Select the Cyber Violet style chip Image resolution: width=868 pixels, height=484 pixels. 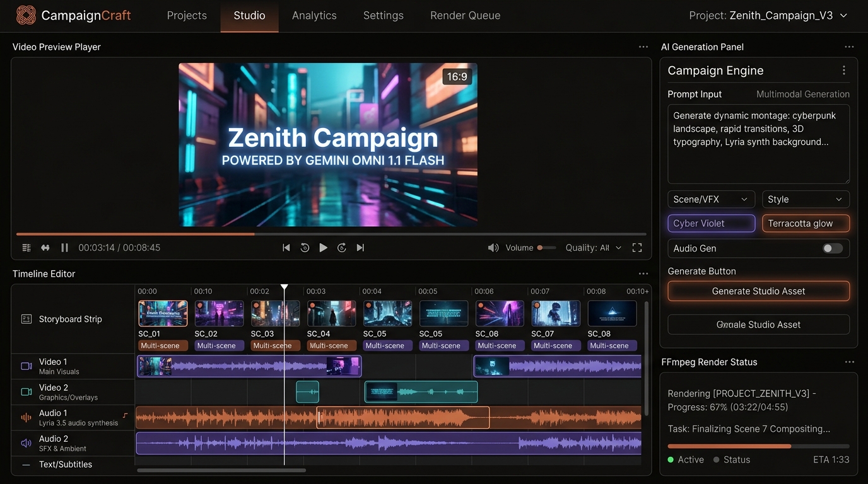pos(712,223)
